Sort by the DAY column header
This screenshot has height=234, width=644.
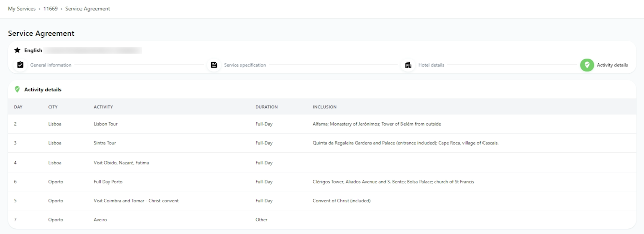point(18,107)
